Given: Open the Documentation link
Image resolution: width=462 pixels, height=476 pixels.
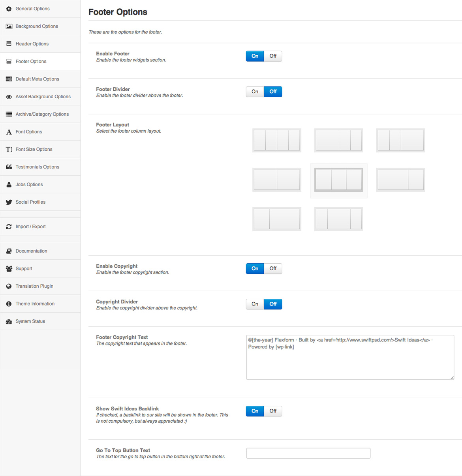Looking at the screenshot, I should click(x=31, y=251).
